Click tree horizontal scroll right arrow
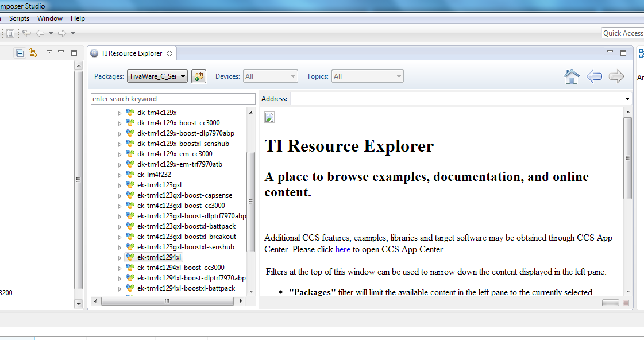644x340 pixels. (241, 301)
